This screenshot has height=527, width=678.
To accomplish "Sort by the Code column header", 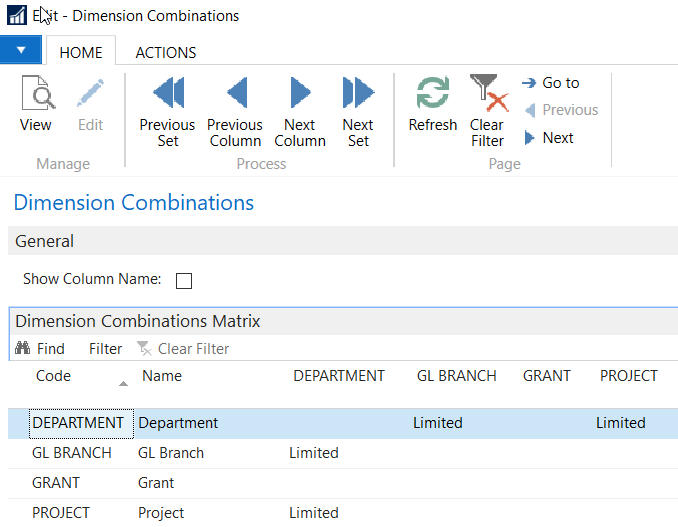I will click(53, 376).
